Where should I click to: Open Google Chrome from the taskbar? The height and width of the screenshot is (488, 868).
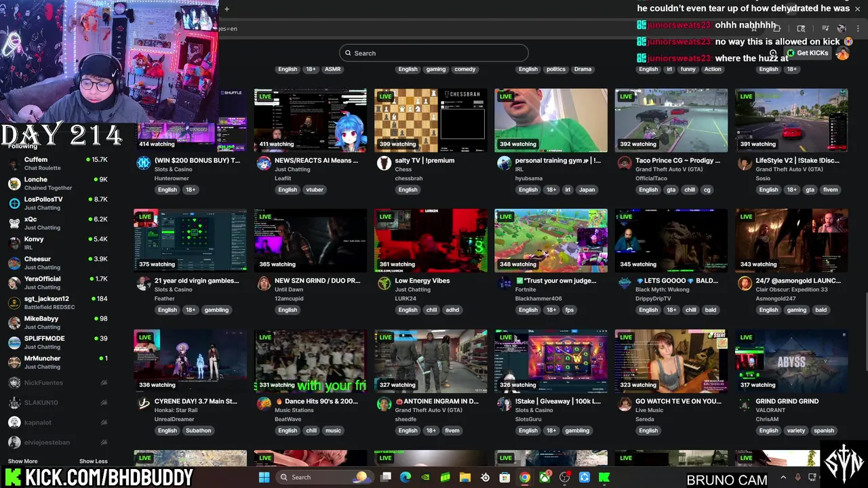525,477
